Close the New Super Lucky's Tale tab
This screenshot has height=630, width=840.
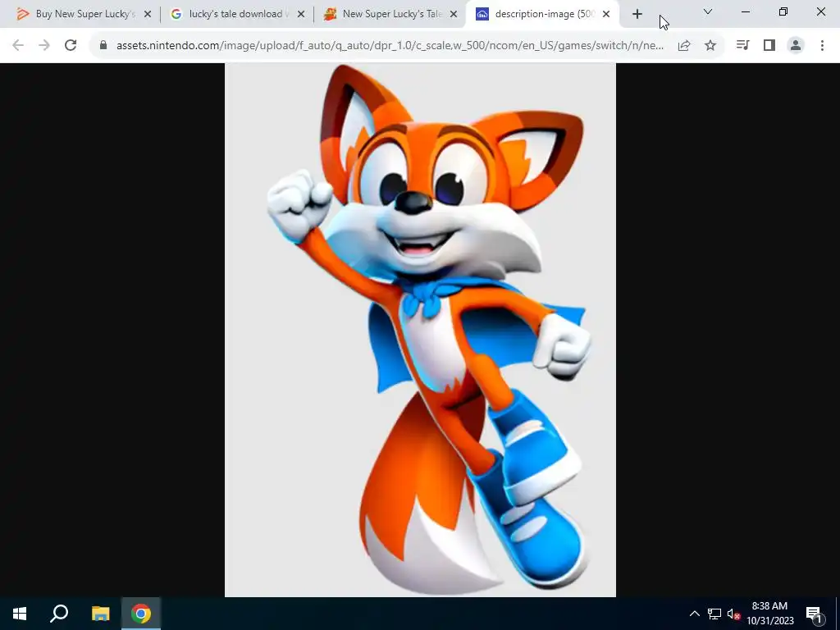pos(454,14)
